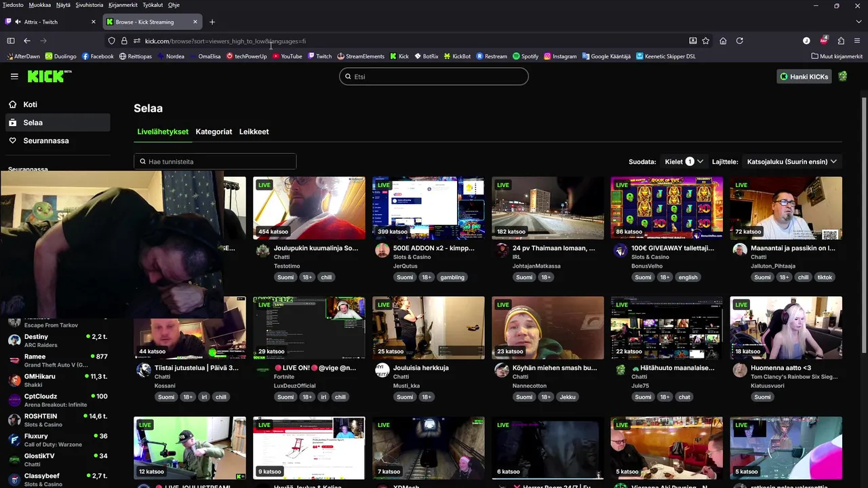Reload the page with refresh icon
The image size is (868, 488).
coord(740,41)
